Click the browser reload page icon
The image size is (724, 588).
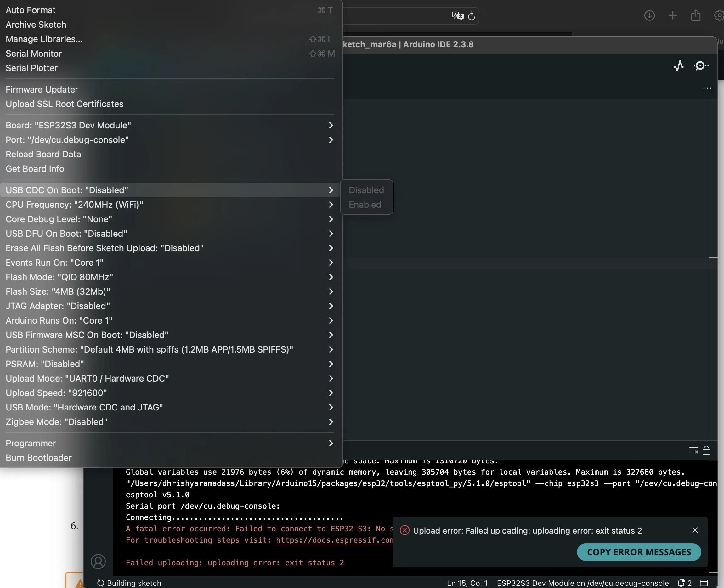coord(471,16)
